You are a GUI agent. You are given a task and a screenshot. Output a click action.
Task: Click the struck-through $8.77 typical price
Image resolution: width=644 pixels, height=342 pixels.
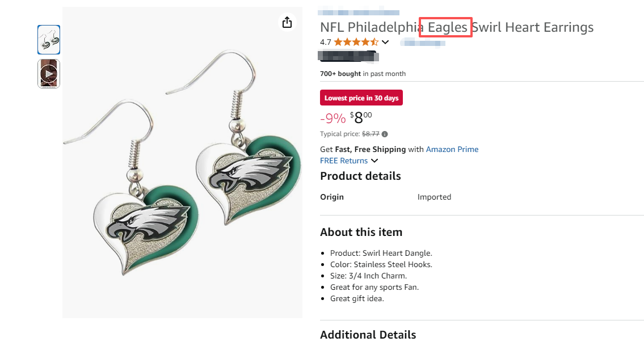tap(371, 134)
